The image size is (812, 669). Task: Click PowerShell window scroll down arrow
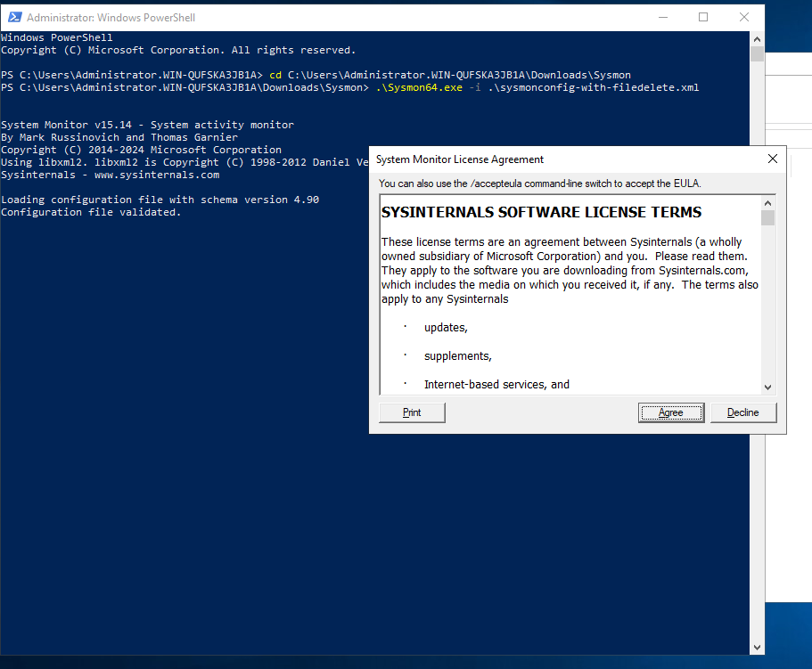[x=757, y=648]
